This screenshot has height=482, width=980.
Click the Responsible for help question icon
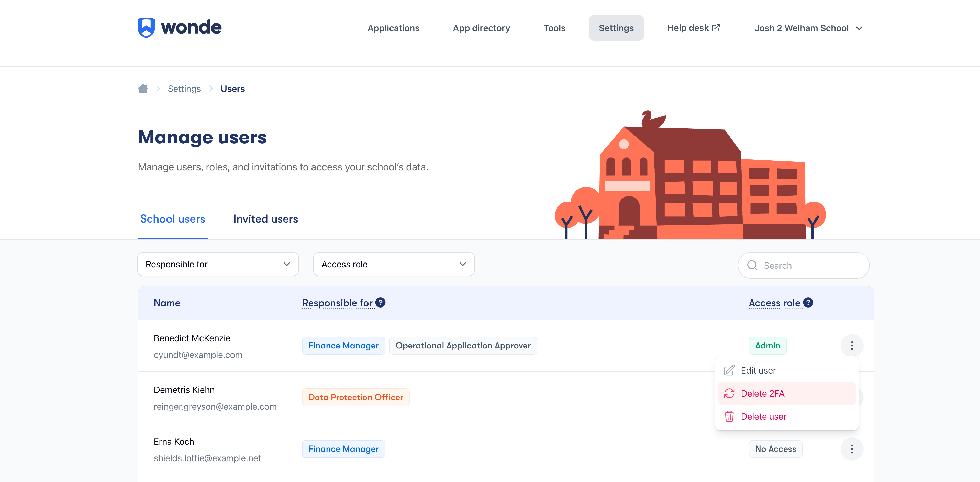click(380, 302)
